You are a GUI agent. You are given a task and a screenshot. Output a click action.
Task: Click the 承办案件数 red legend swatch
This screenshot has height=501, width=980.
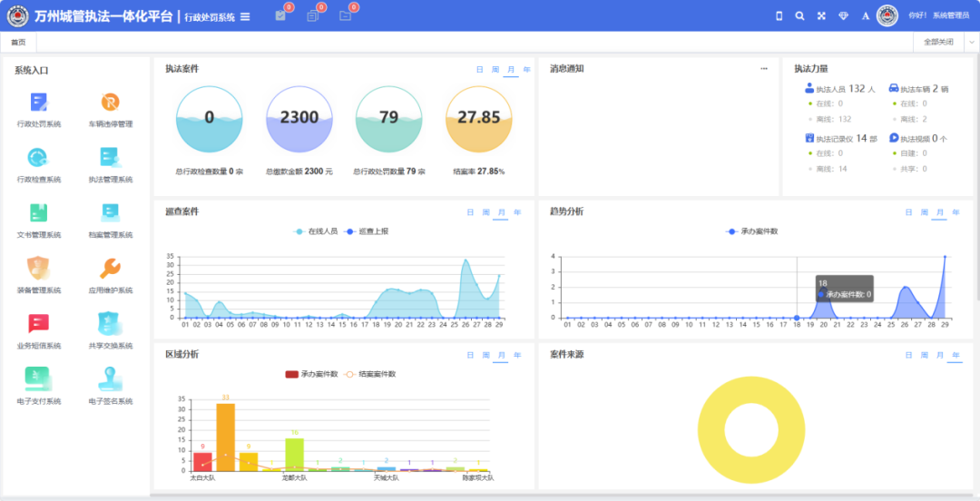coord(291,374)
